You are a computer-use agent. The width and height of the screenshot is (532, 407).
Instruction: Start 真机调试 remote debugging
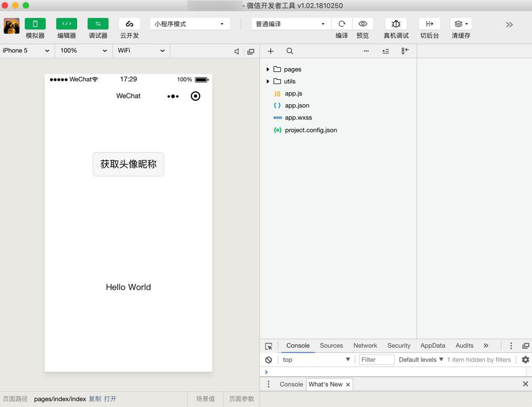point(396,24)
